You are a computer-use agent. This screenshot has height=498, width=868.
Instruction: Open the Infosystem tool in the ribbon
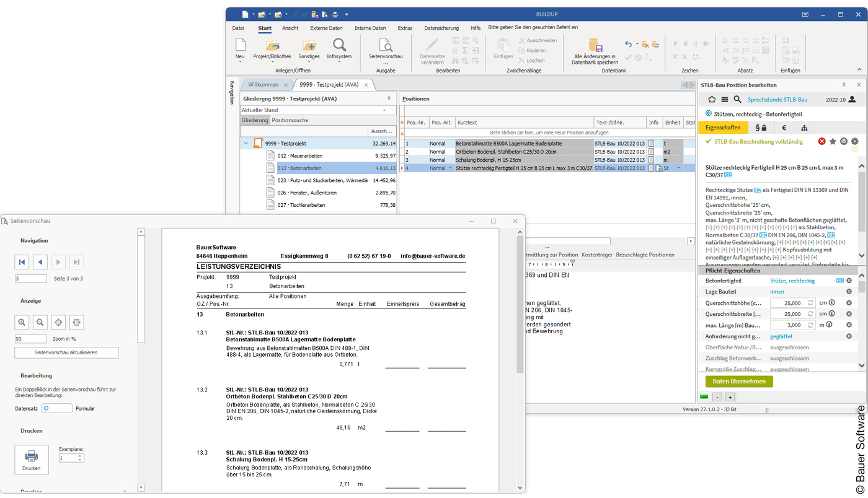(x=339, y=48)
